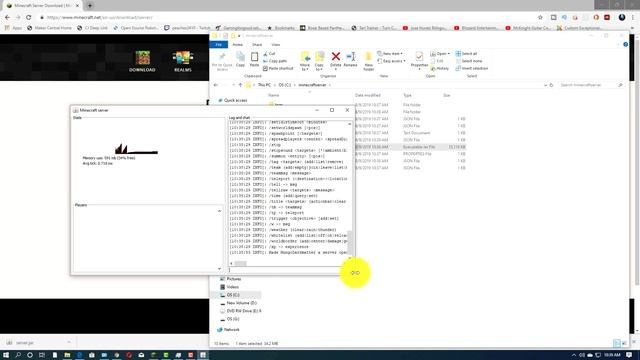Sort files by Date modified column
The height and width of the screenshot is (360, 640).
click(367, 96)
